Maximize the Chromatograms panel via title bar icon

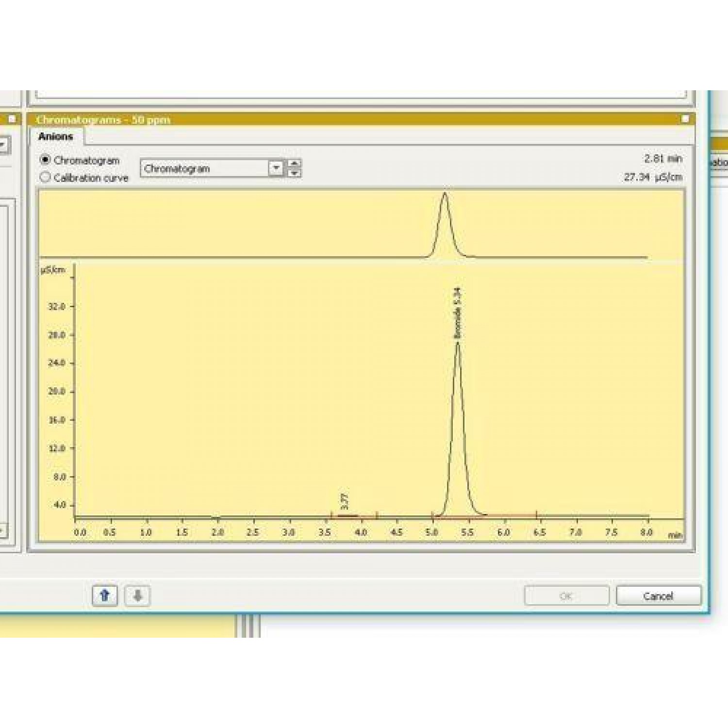coord(685,119)
